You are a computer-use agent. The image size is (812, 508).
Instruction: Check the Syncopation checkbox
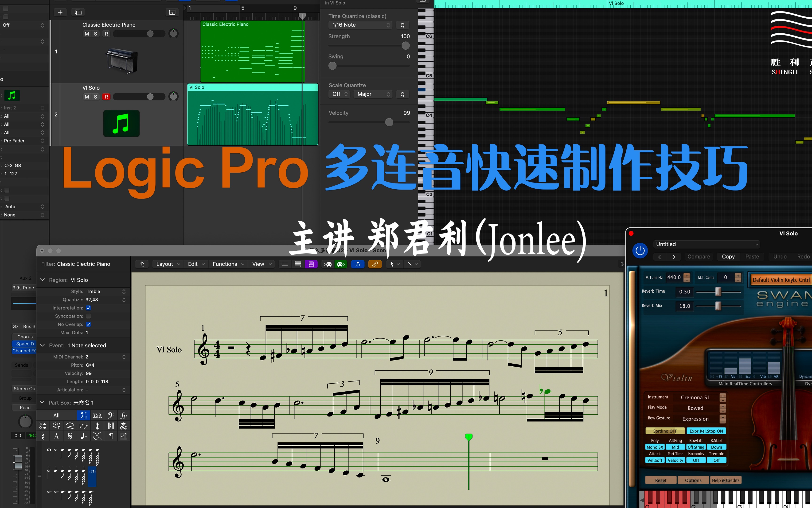[x=88, y=316]
